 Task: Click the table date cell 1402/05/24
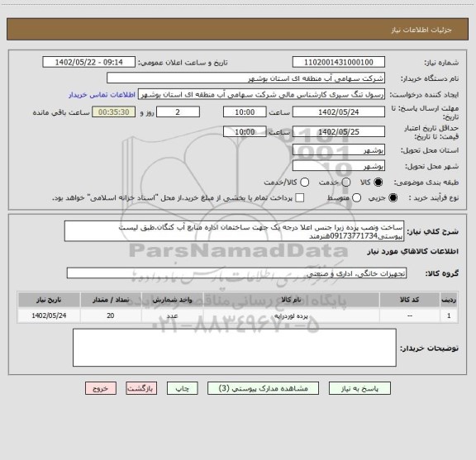(49, 315)
